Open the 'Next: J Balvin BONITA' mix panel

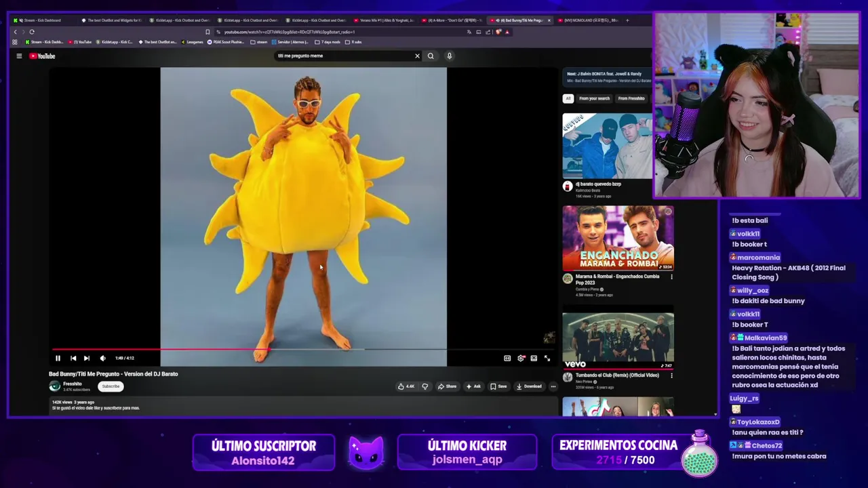(607, 77)
